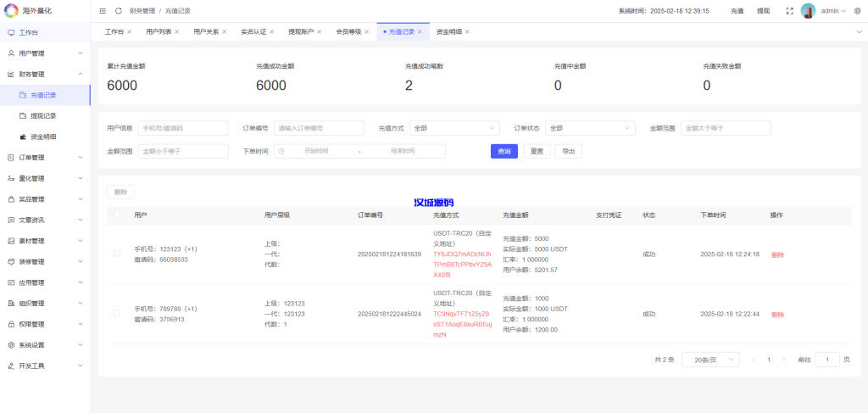The width and height of the screenshot is (868, 413).
Task: Switch to 提现账户 tab
Action: click(x=301, y=32)
